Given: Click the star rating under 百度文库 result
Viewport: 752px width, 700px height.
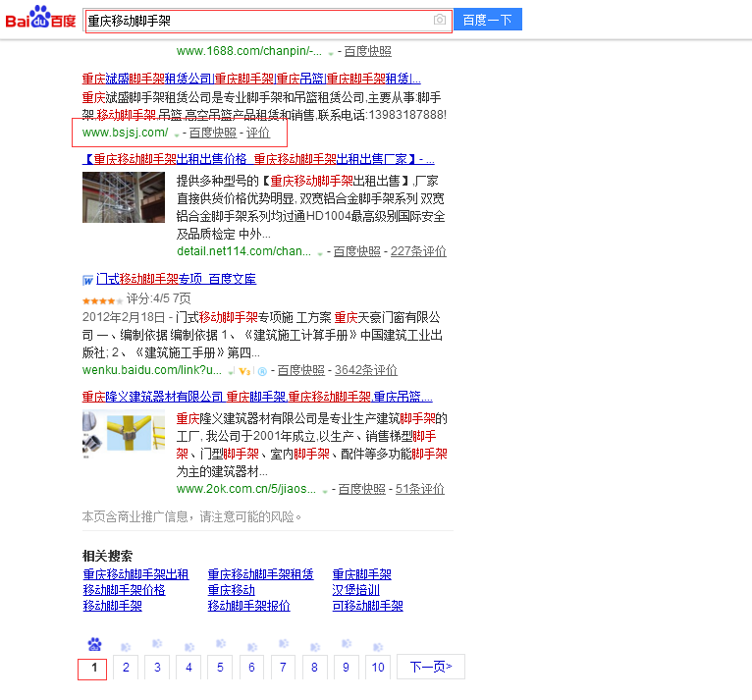Looking at the screenshot, I should [102, 299].
